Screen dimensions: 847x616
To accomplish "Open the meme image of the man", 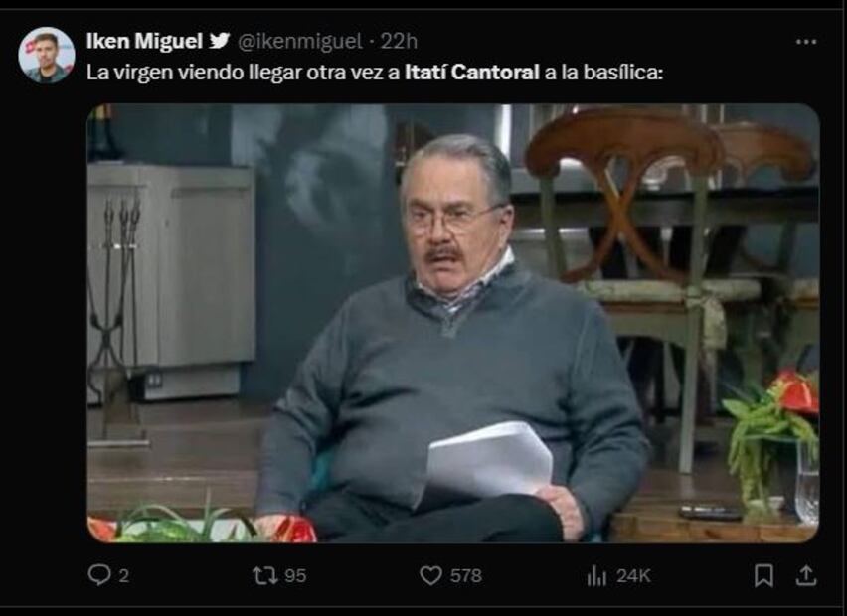I will [453, 323].
